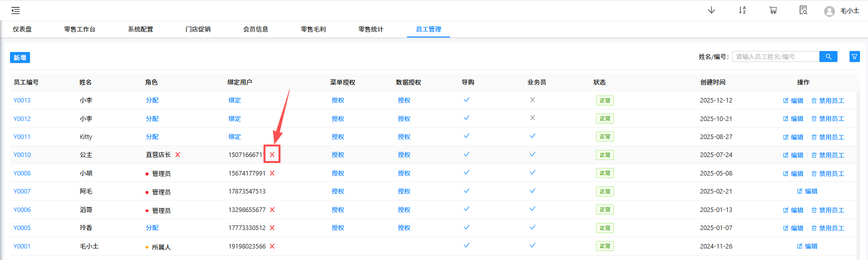Open employee number Y0013 link
Image resolution: width=868 pixels, height=260 pixels.
pyautogui.click(x=22, y=100)
